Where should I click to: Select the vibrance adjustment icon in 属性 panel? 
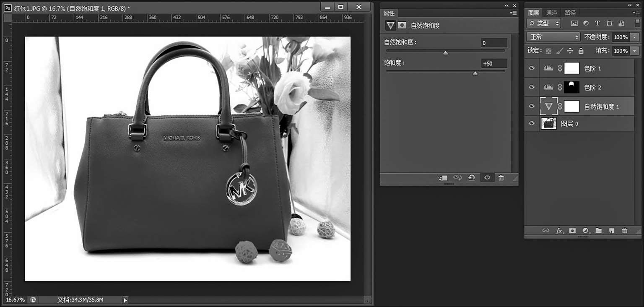tap(390, 25)
